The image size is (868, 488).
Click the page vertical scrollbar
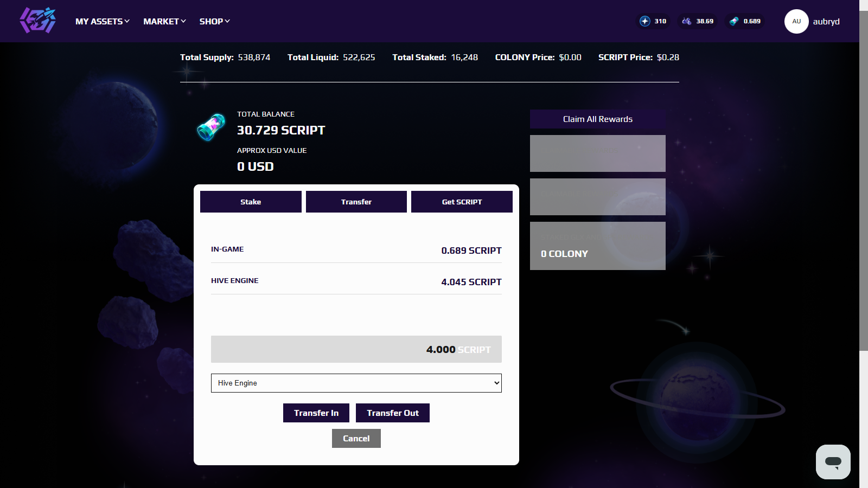click(x=864, y=181)
